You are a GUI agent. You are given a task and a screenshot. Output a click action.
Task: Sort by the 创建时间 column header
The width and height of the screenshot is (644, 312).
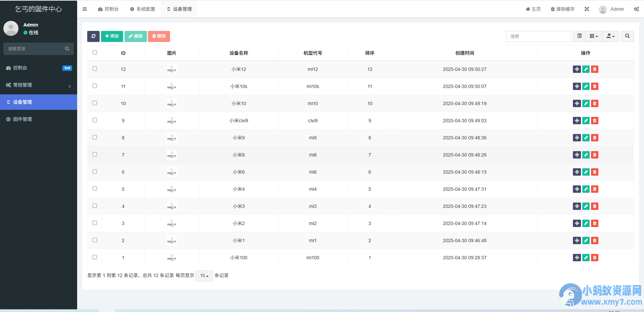[465, 53]
